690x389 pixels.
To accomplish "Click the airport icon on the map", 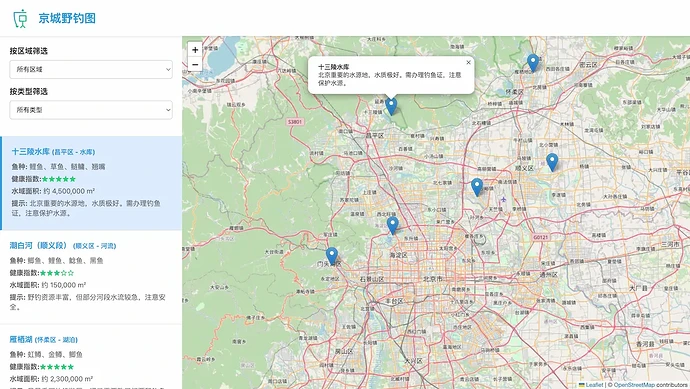I will [x=503, y=200].
